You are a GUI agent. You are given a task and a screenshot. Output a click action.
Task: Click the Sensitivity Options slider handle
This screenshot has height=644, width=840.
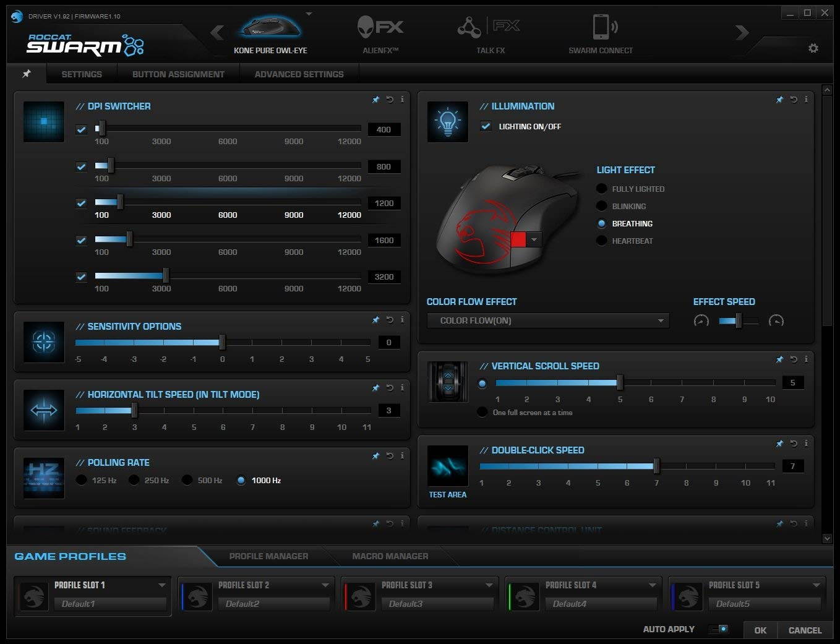[222, 342]
